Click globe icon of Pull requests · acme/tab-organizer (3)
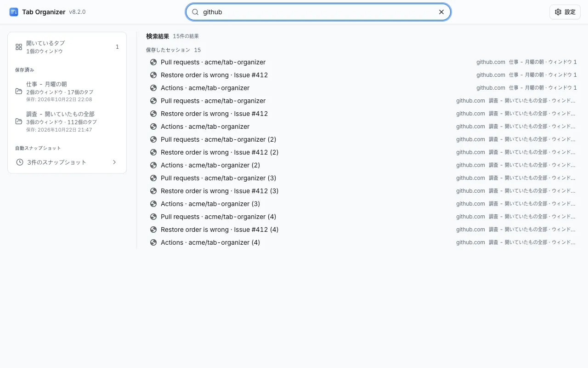The height and width of the screenshot is (368, 588). point(153,178)
